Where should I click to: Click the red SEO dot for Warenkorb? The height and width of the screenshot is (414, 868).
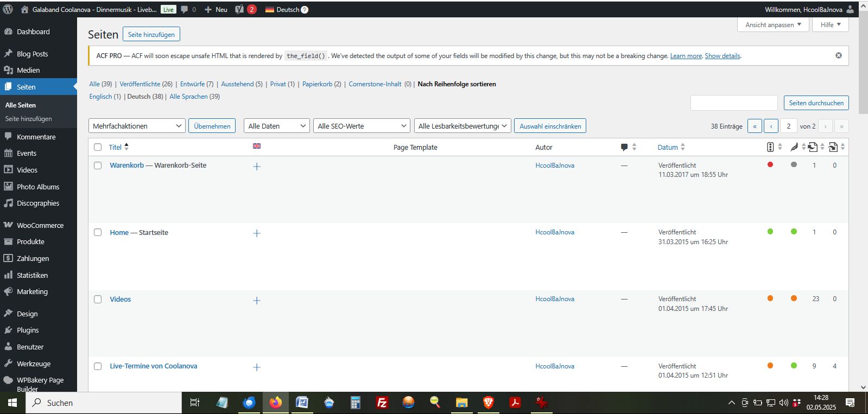coord(770,164)
